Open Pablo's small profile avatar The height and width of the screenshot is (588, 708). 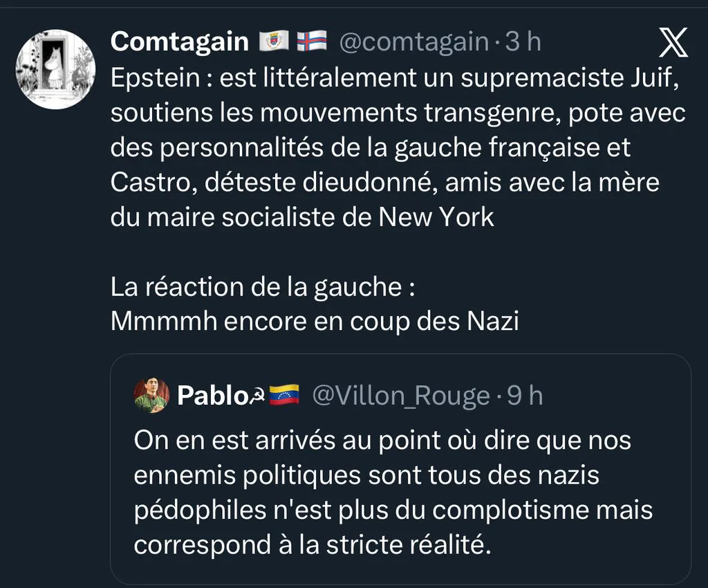(x=151, y=396)
